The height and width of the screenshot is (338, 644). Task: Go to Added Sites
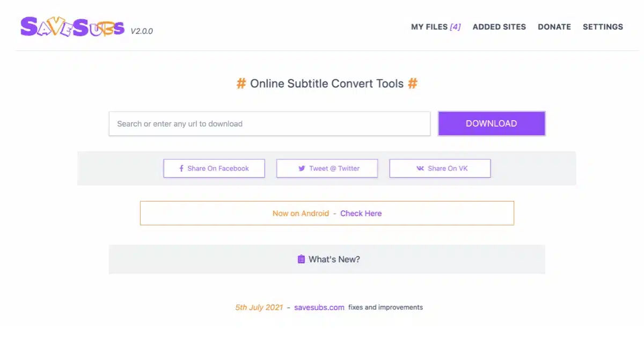(x=499, y=27)
